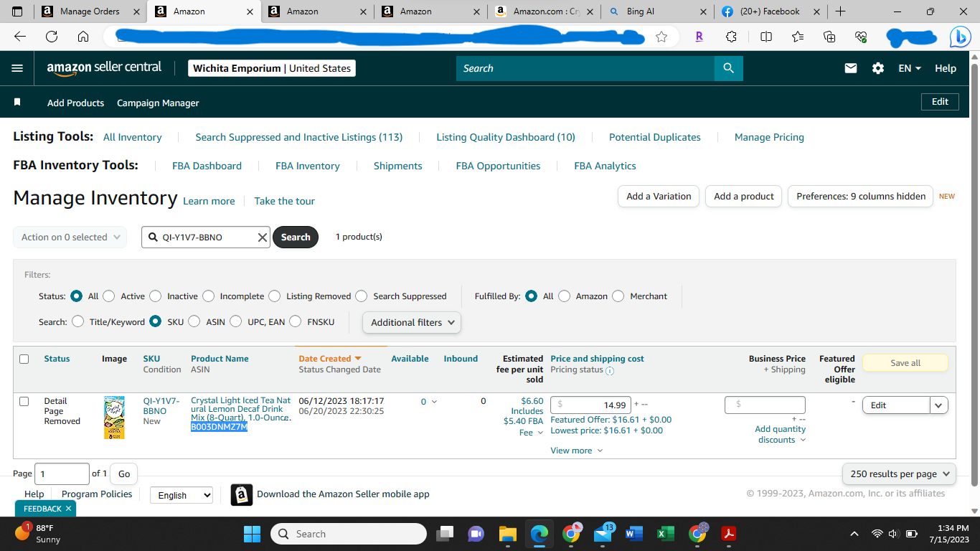Tick the Crystal Light row checkbox
The width and height of the screenshot is (980, 551).
pos(24,401)
